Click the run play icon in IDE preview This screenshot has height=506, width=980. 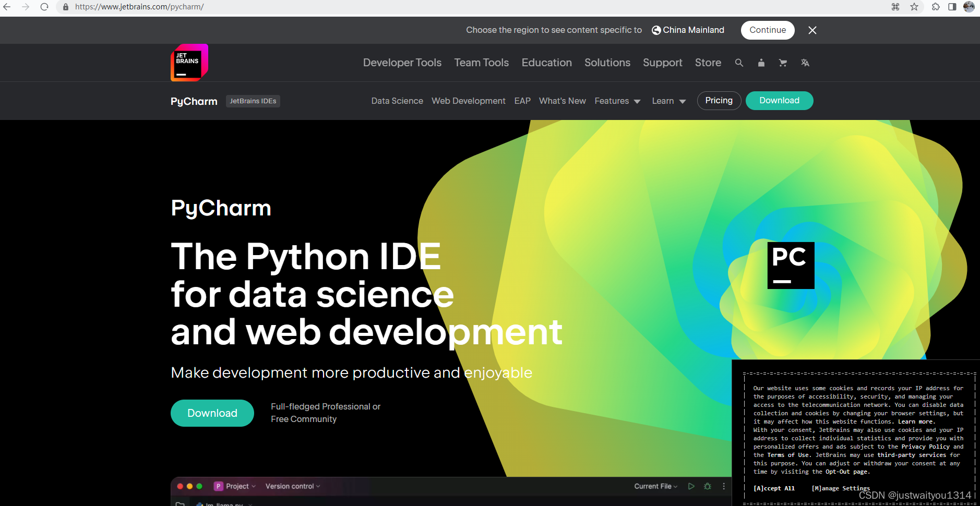coord(691,486)
